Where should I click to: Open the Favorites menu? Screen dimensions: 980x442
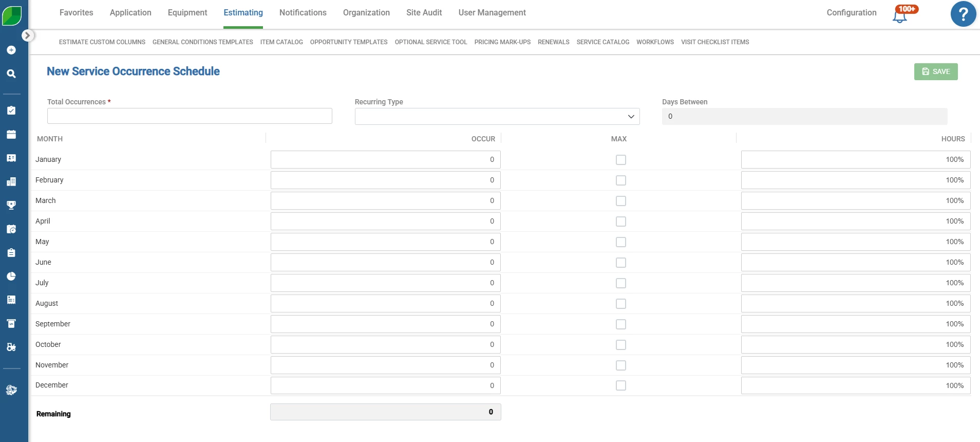pyautogui.click(x=77, y=12)
